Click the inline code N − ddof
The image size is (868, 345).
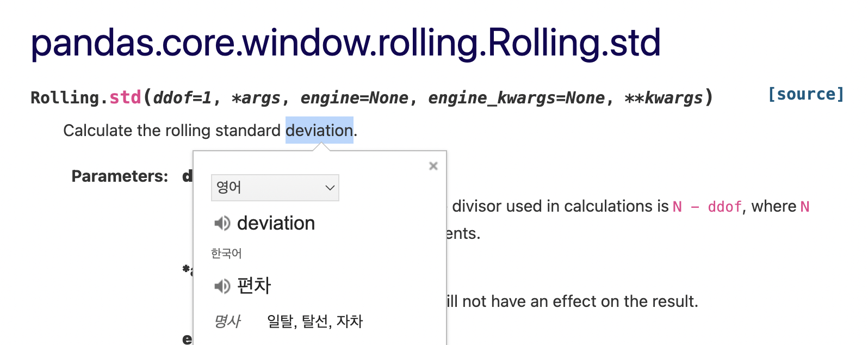pos(707,207)
